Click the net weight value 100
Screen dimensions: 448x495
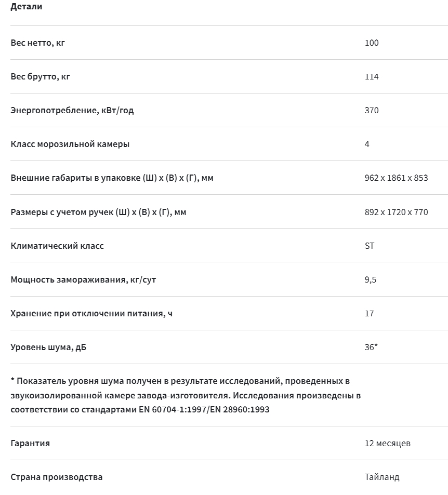tap(372, 43)
